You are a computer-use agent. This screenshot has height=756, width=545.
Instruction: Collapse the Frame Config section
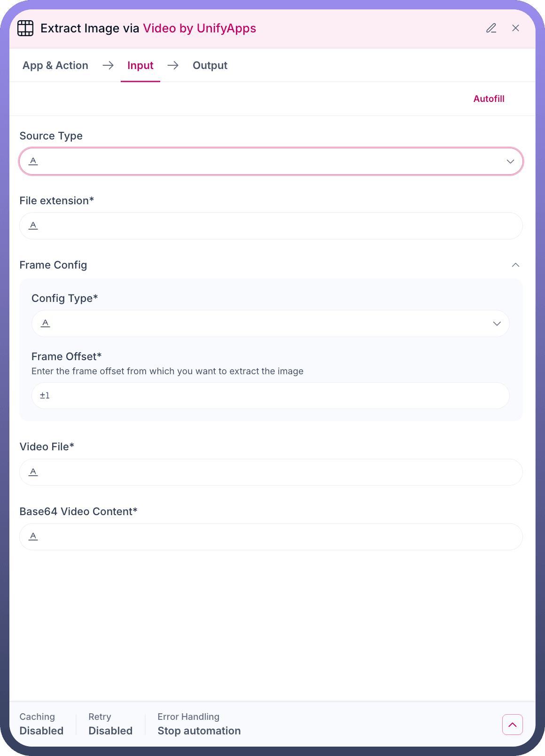(515, 265)
